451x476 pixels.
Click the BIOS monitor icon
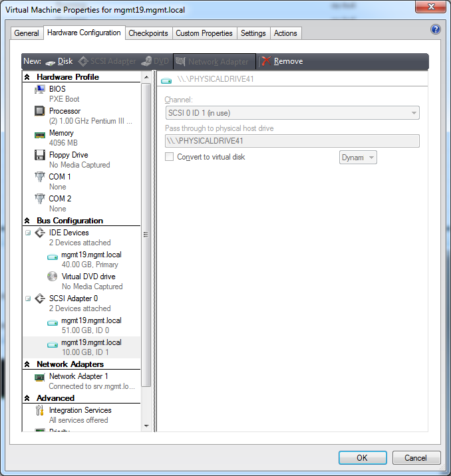pyautogui.click(x=40, y=89)
